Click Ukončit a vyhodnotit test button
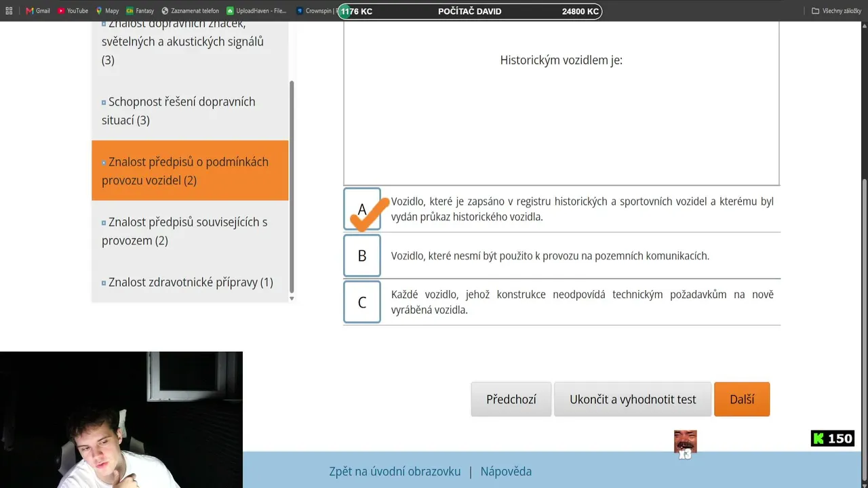 pos(633,399)
